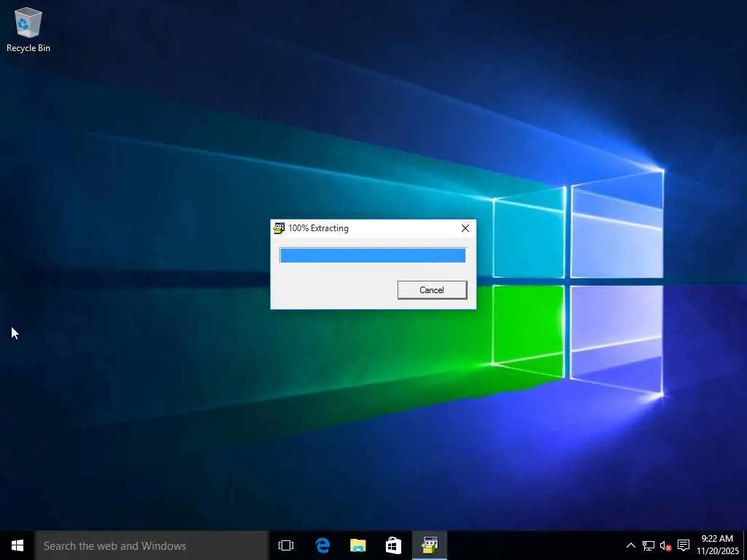Open the Action Center notifications icon
The height and width of the screenshot is (560, 747).
[x=684, y=545]
